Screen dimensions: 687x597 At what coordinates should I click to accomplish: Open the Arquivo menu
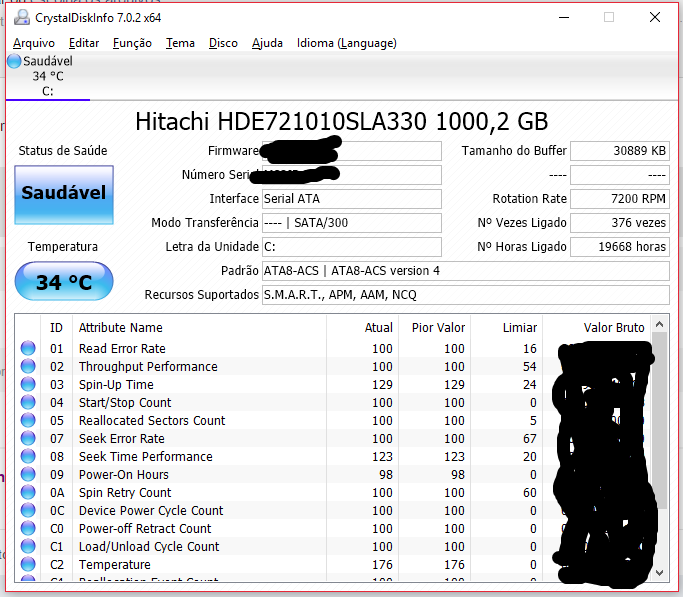pyautogui.click(x=34, y=43)
